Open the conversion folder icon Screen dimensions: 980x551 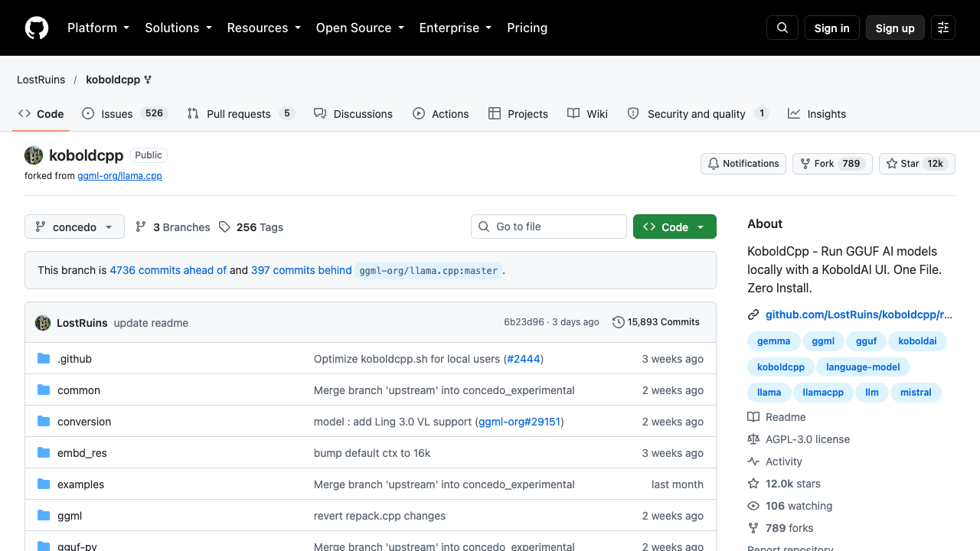44,422
